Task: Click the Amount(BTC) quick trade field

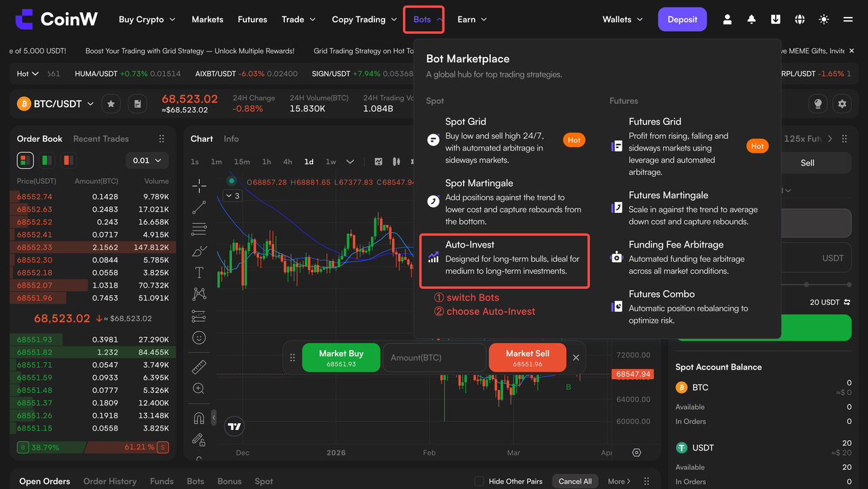Action: [x=434, y=357]
